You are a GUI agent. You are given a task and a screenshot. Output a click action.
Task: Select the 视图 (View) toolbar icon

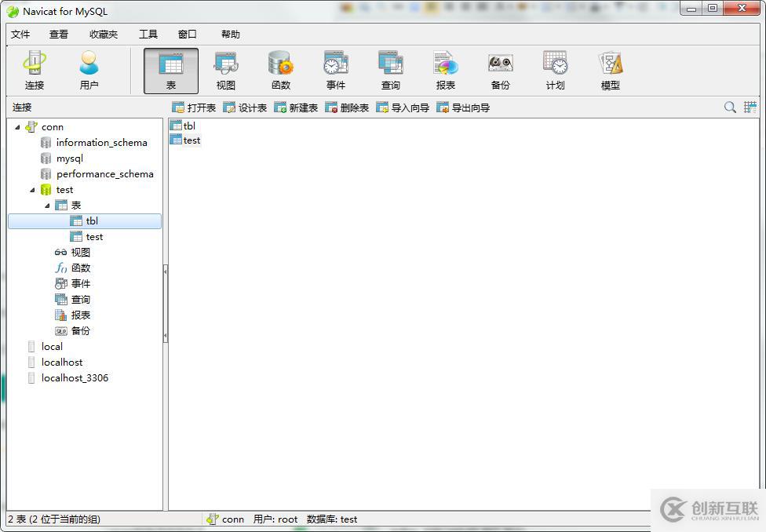pyautogui.click(x=226, y=71)
